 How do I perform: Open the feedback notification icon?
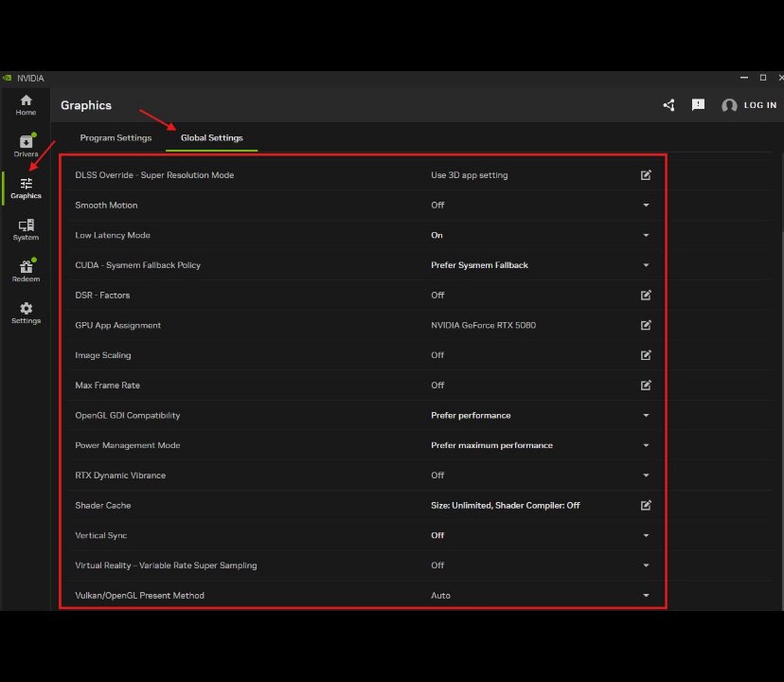tap(698, 104)
